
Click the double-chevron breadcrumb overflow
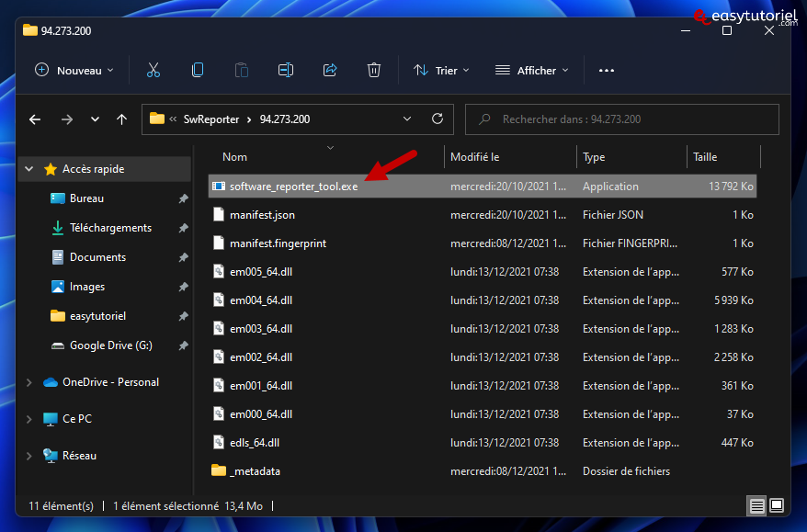[x=173, y=119]
